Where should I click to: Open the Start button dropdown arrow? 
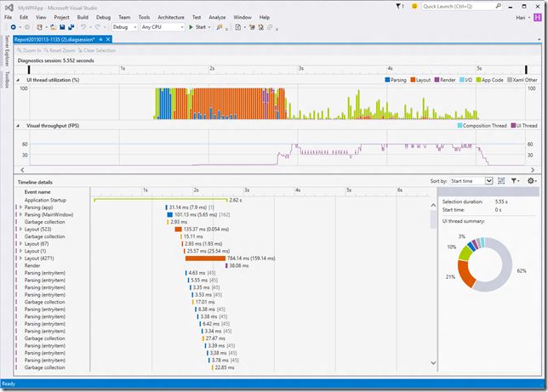209,27
